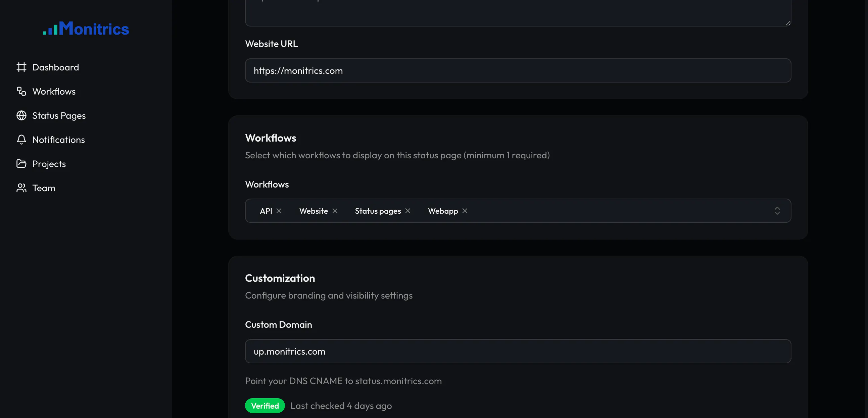This screenshot has height=418, width=868.
Task: Navigate to Notifications
Action: [x=59, y=140]
